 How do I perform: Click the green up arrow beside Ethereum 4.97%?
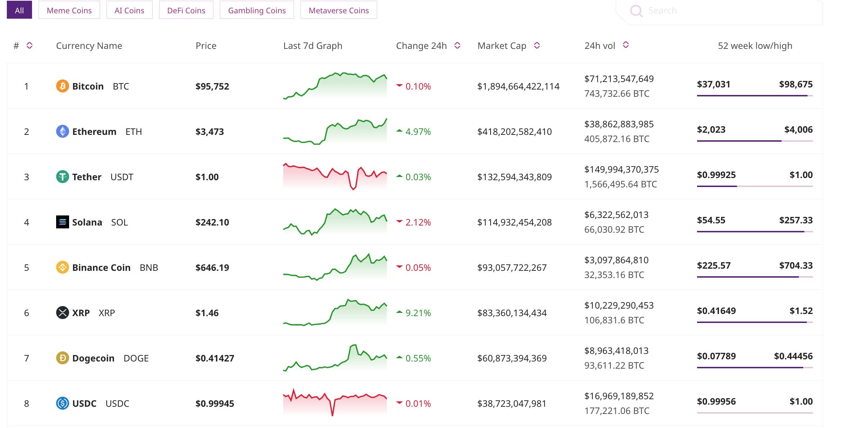[399, 131]
